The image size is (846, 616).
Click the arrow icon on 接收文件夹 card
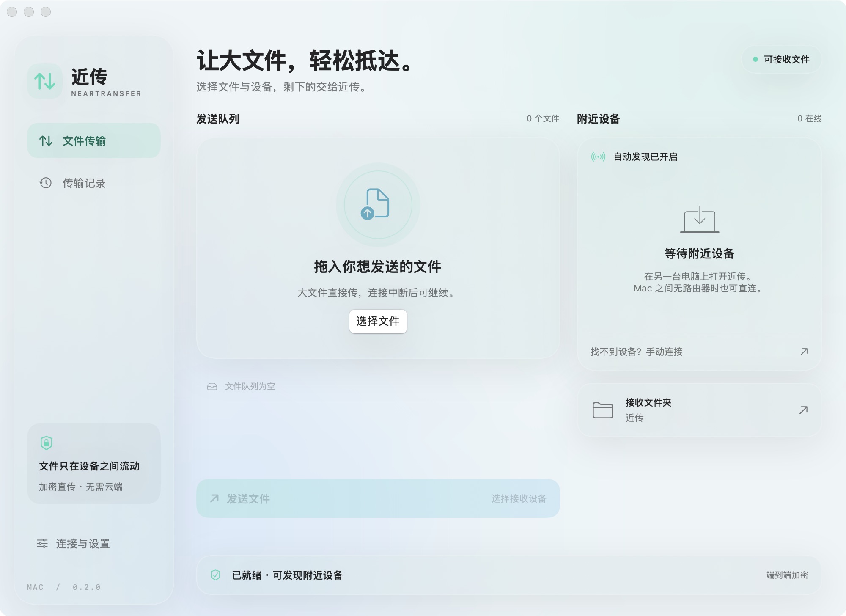click(x=804, y=410)
